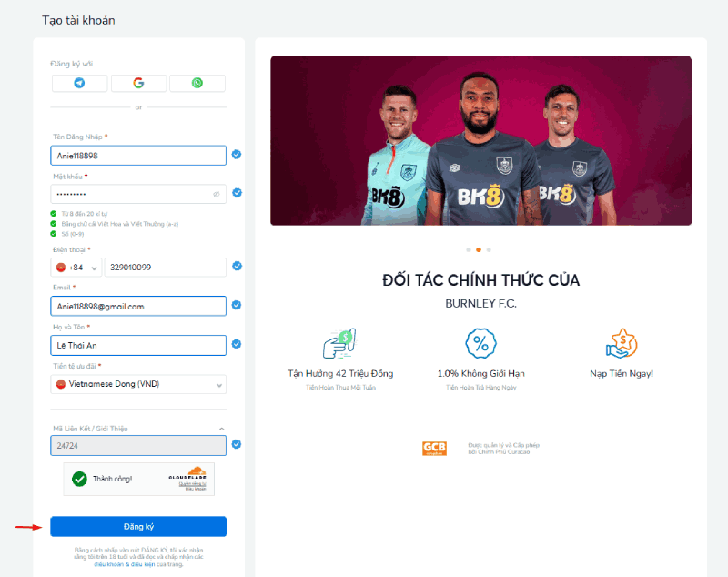This screenshot has height=577, width=728.
Task: Click the 1.0% Không Giới Hạn text
Action: click(481, 374)
